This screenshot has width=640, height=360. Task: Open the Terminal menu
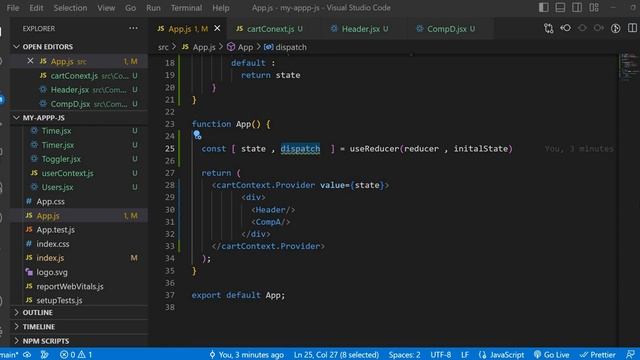[x=186, y=8]
